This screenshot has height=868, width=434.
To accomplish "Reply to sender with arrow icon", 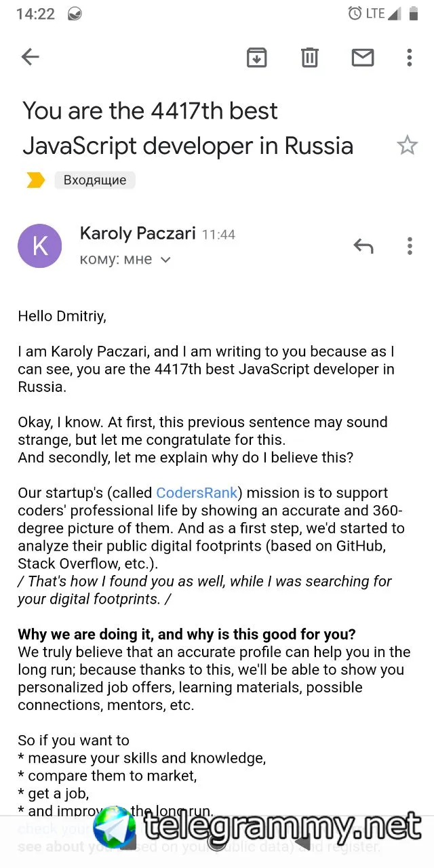I will click(x=363, y=245).
